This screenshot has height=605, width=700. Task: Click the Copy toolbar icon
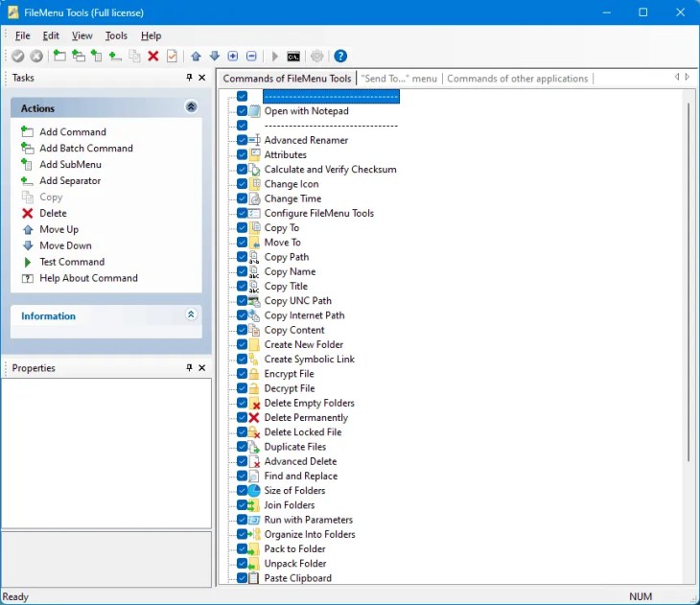pyautogui.click(x=134, y=56)
